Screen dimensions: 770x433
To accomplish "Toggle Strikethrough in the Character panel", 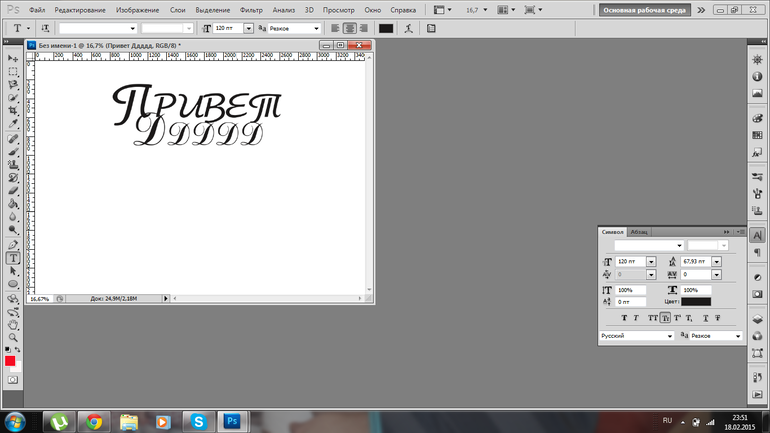I will [717, 317].
